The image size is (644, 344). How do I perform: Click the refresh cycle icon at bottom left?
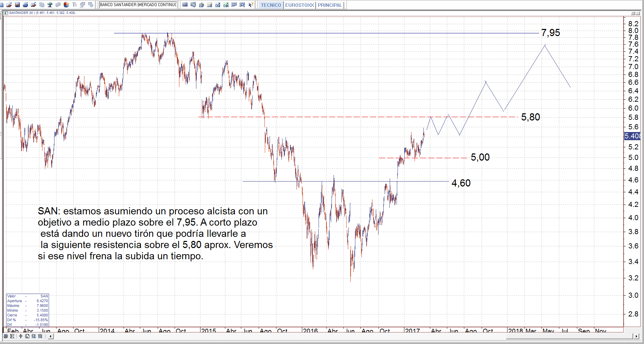point(6,336)
